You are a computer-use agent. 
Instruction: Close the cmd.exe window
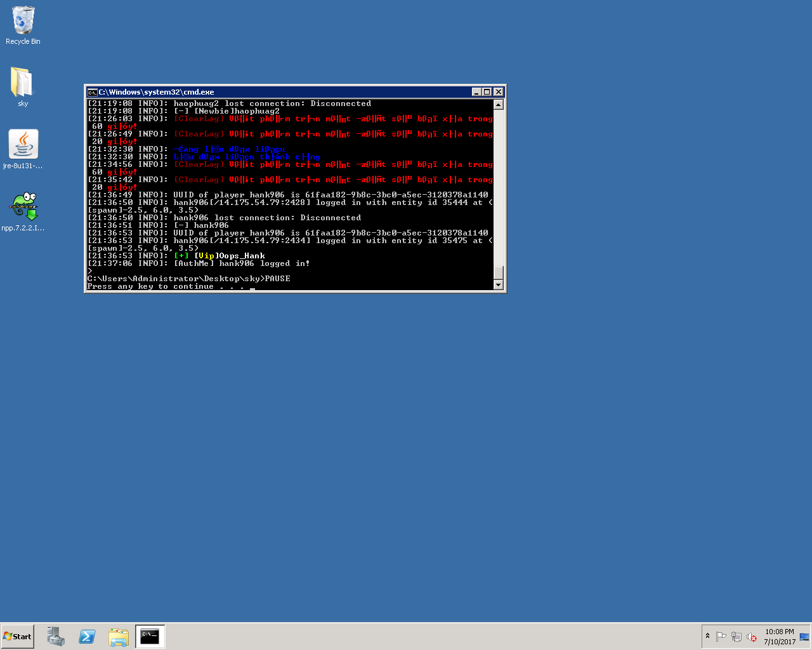pyautogui.click(x=499, y=92)
